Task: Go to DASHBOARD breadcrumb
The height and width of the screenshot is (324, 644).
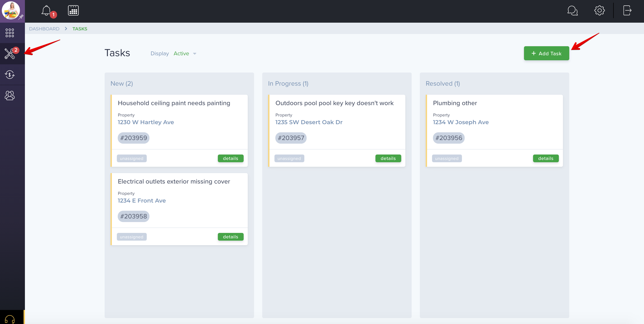Action: point(44,29)
